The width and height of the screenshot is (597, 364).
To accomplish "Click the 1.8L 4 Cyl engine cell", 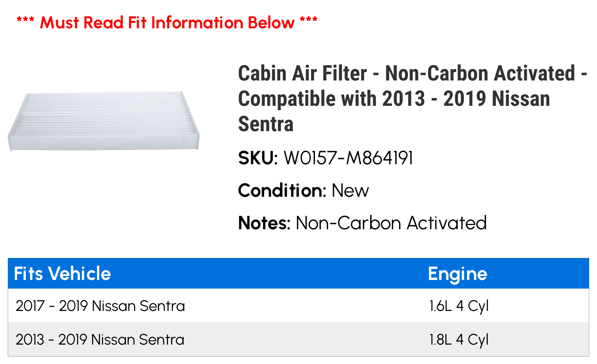I will pyautogui.click(x=459, y=340).
